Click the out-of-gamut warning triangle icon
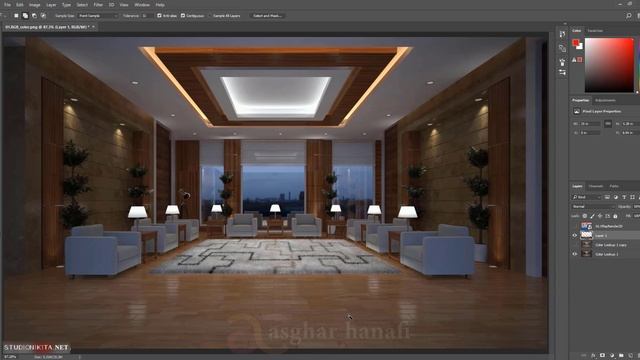Screen dimensions: 640x360 (574, 60)
